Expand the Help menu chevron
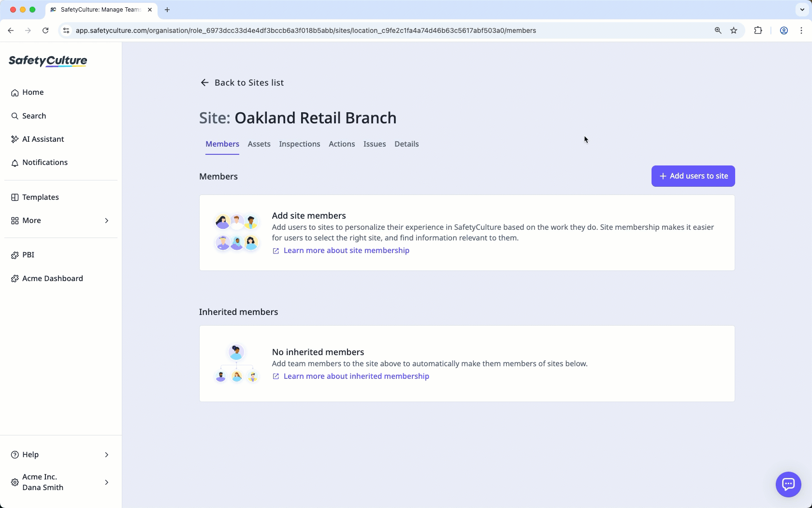Image resolution: width=812 pixels, height=508 pixels. (x=107, y=455)
